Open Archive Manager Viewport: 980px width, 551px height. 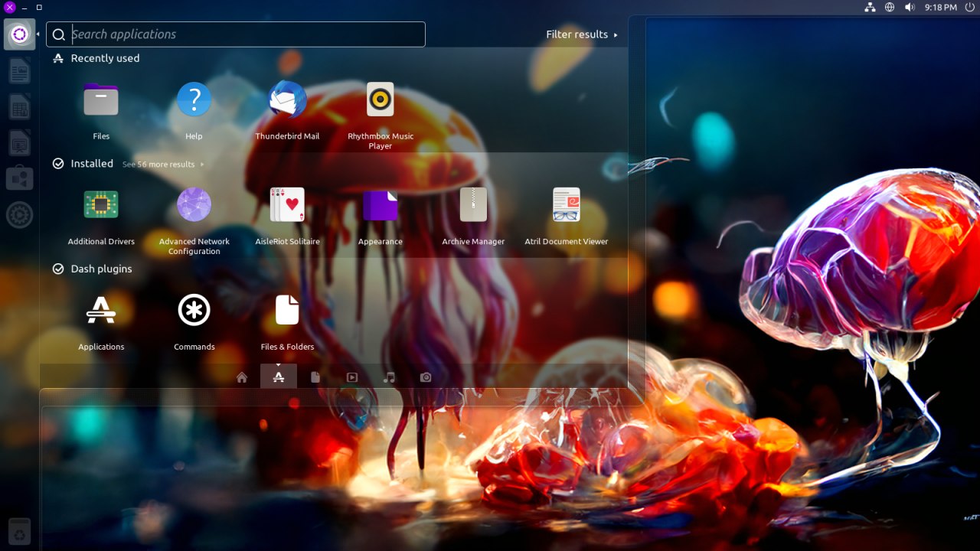(473, 205)
